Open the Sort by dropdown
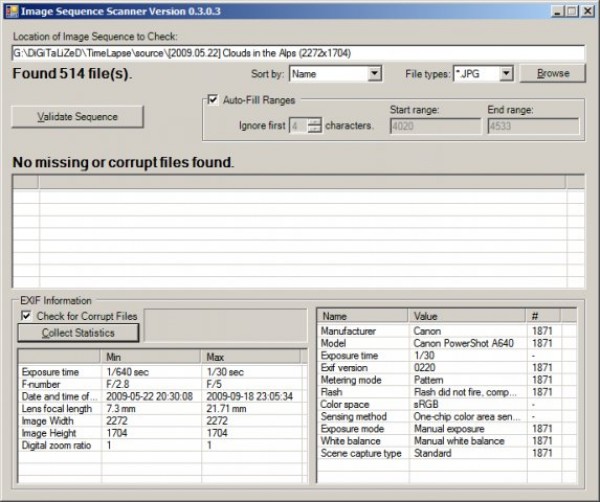Screen dimensions: 600x502 (x=374, y=73)
